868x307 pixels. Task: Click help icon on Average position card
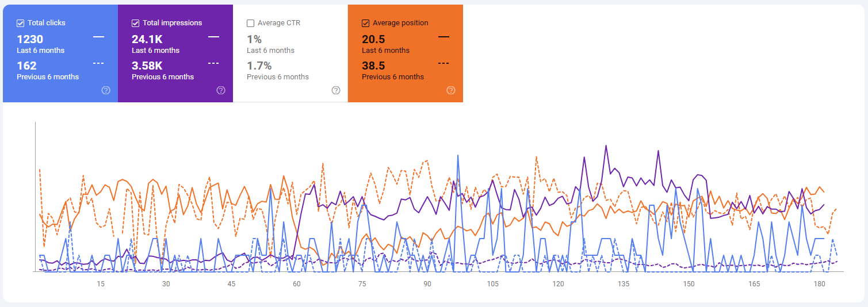pyautogui.click(x=451, y=90)
